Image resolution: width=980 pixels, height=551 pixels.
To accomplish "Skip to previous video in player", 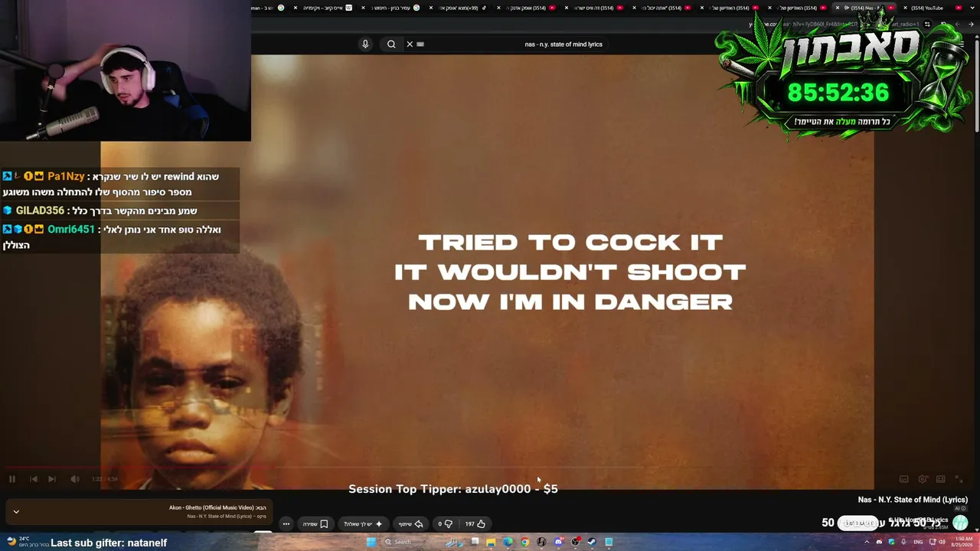I will tap(34, 479).
